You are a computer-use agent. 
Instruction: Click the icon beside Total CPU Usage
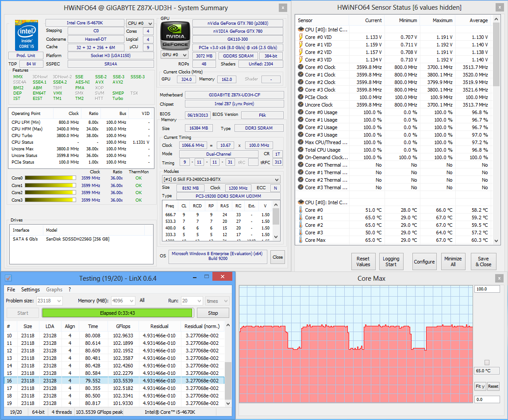pos(300,149)
